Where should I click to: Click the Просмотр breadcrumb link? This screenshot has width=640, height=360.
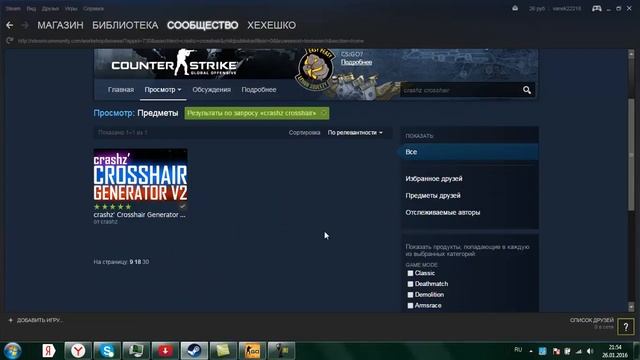(113, 113)
